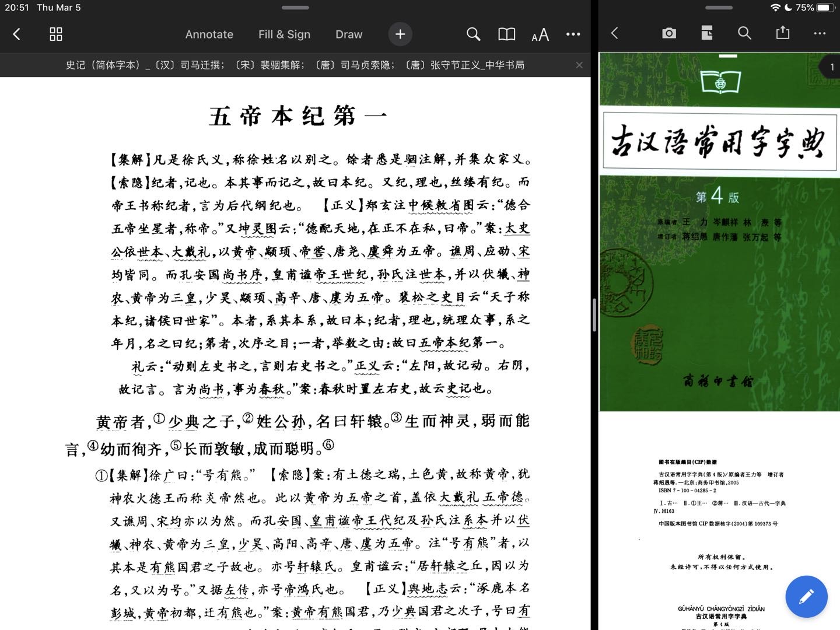Image resolution: width=840 pixels, height=630 pixels.
Task: Go back from the 史记 document
Action: coord(17,34)
